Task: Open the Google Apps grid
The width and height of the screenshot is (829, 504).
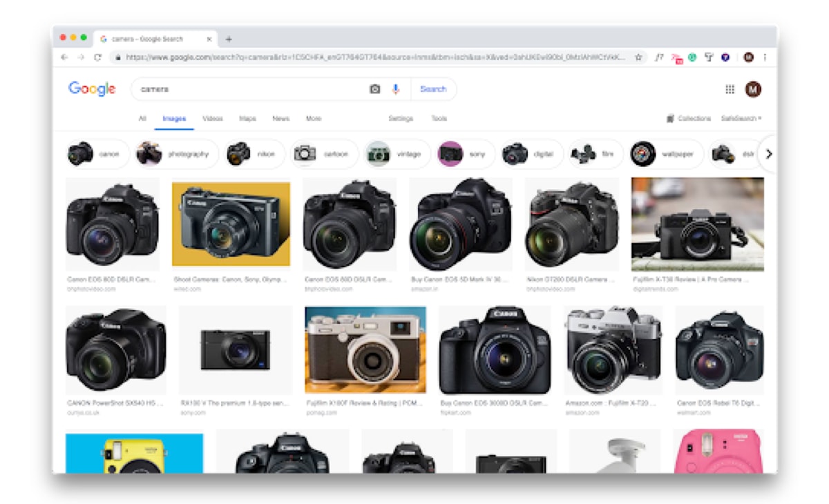Action: (731, 90)
